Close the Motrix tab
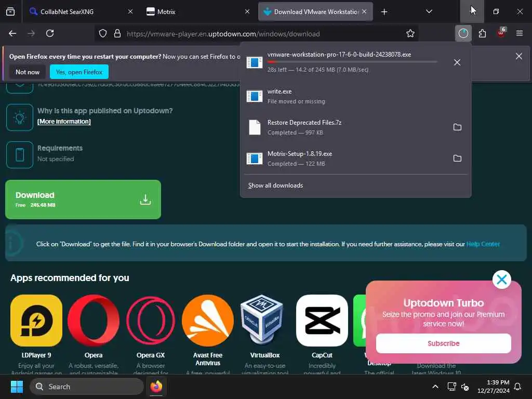The width and height of the screenshot is (532, 399). [x=247, y=11]
